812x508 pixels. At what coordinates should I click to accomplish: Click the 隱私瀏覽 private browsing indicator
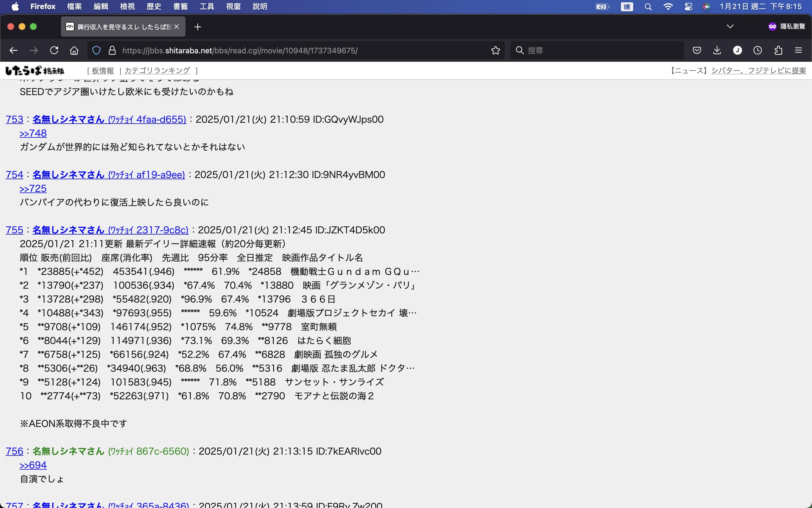click(787, 27)
